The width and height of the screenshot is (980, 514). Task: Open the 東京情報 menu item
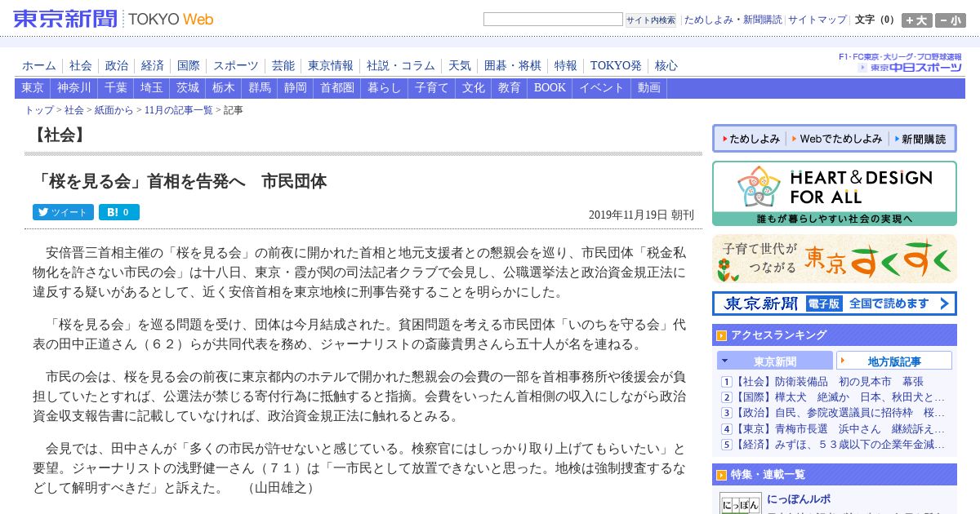point(331,66)
